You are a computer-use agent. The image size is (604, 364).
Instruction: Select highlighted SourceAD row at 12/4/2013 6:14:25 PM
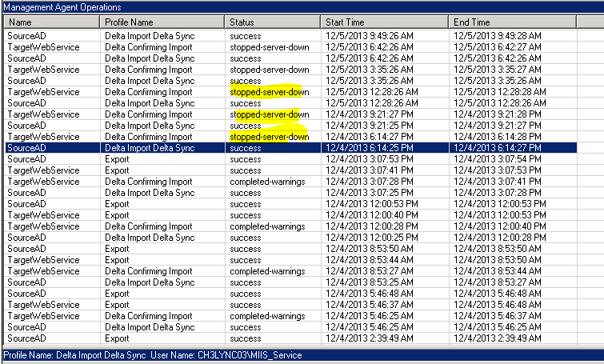tap(290, 148)
